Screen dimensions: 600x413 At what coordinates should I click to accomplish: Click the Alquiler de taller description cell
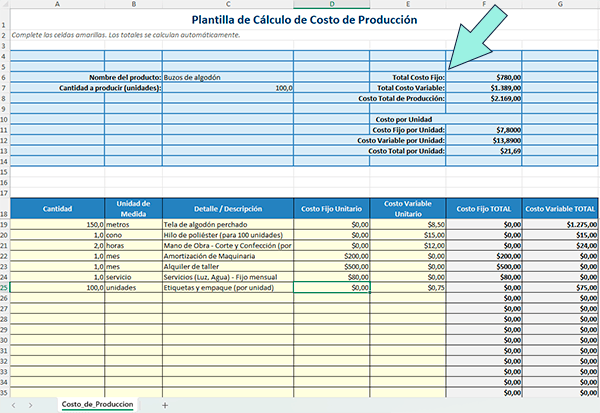point(227,266)
